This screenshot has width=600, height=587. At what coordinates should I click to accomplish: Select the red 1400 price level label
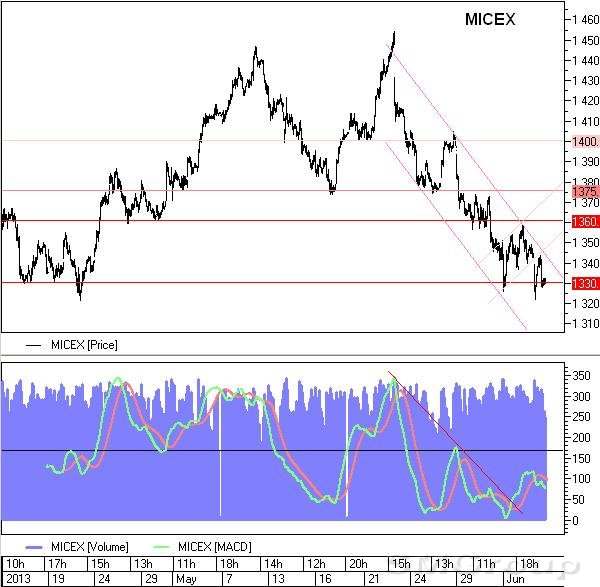(585, 141)
